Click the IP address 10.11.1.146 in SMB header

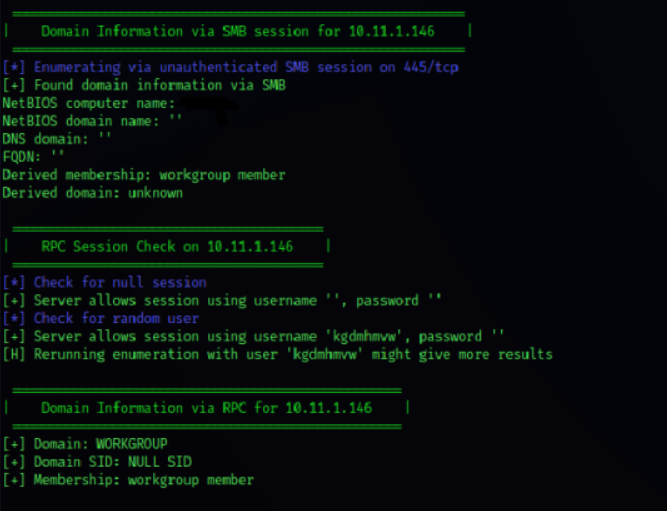[x=392, y=32]
